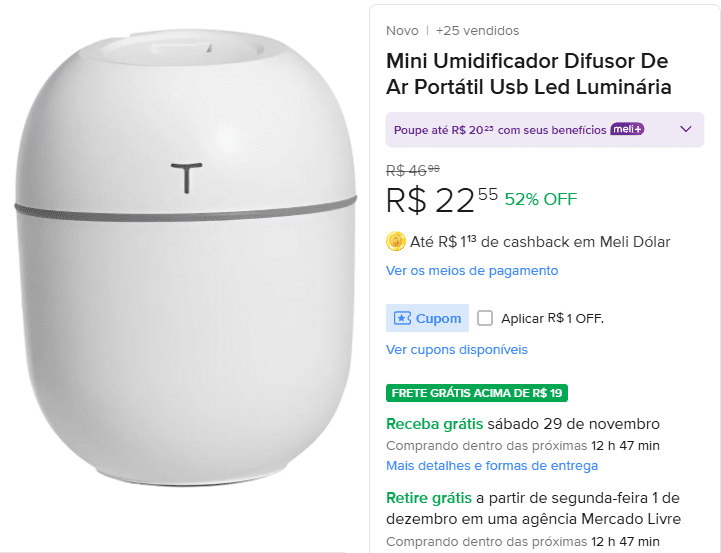
Task: Click the Meli Dólar coin icon
Action: [395, 242]
